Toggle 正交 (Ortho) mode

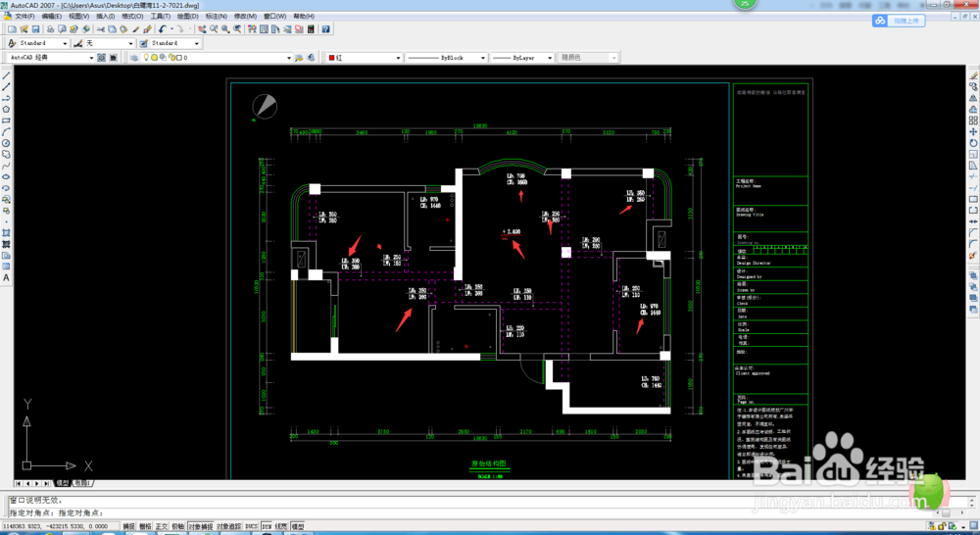[x=162, y=527]
